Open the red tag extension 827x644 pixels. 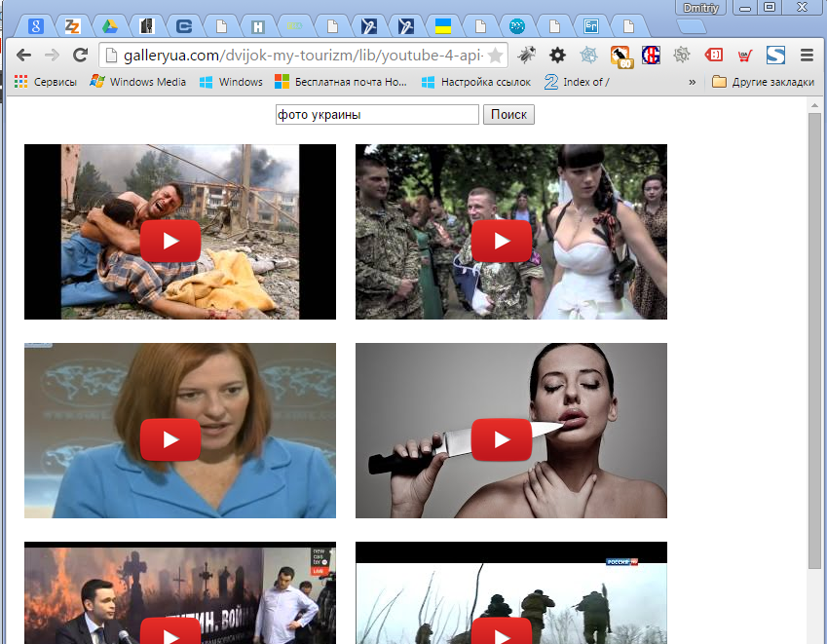pos(713,55)
